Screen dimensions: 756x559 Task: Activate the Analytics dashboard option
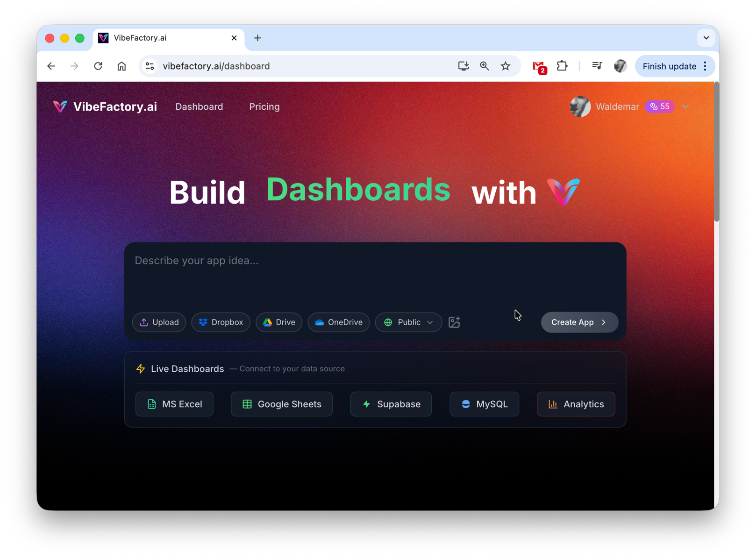pyautogui.click(x=576, y=404)
